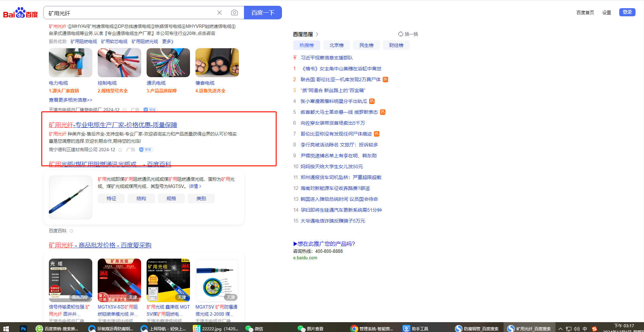This screenshot has width=644, height=332.
Task: Click the 百度一下 search button
Action: (263, 13)
